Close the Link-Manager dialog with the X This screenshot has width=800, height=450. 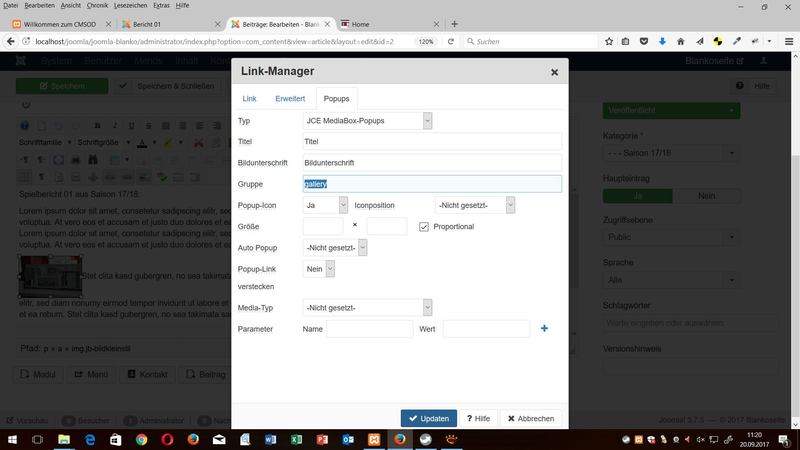(554, 72)
